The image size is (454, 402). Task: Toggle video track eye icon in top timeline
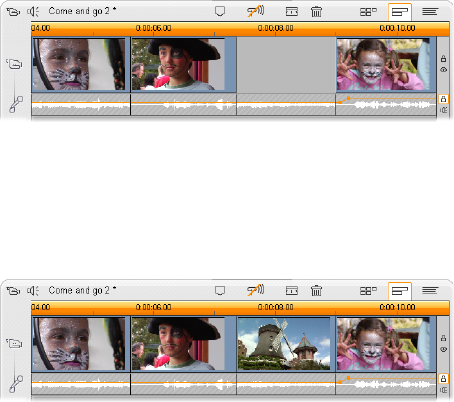click(443, 70)
